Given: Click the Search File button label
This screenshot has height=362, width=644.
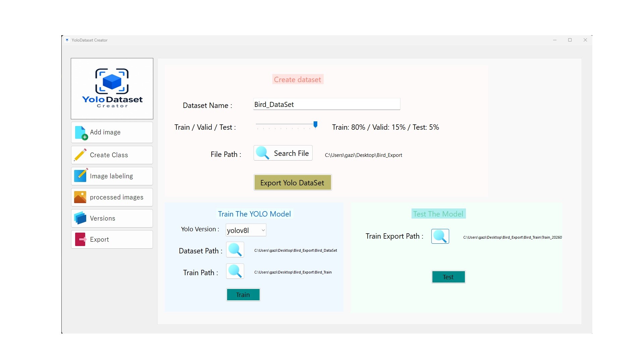Looking at the screenshot, I should [x=291, y=153].
